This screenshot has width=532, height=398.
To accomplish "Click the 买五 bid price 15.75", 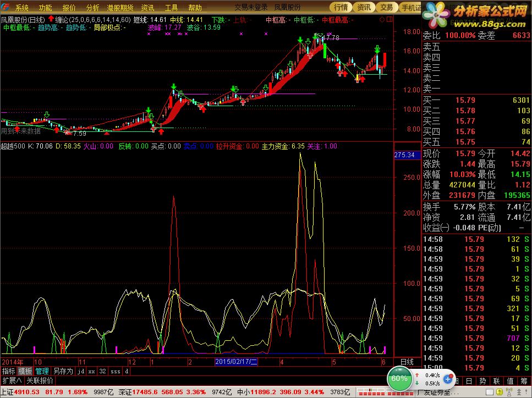I will click(x=465, y=142).
